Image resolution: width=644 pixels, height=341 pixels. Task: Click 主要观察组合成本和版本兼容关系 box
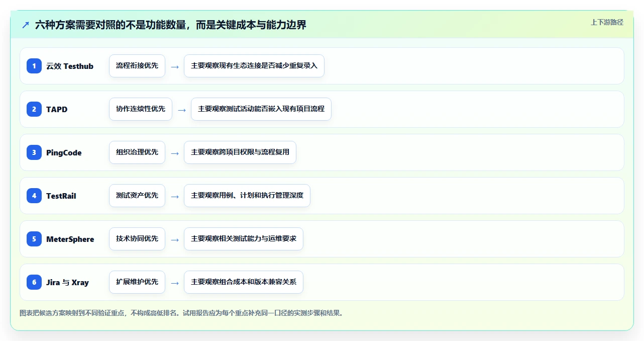point(244,282)
